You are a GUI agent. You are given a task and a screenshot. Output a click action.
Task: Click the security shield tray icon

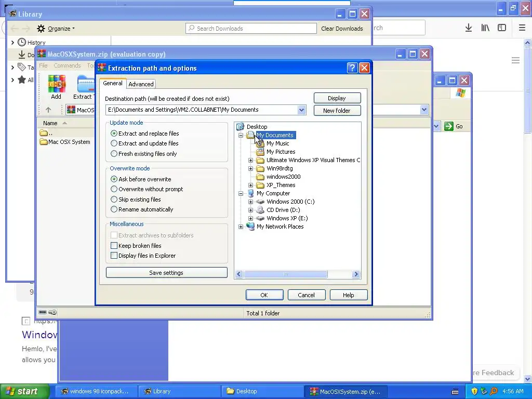(474, 391)
